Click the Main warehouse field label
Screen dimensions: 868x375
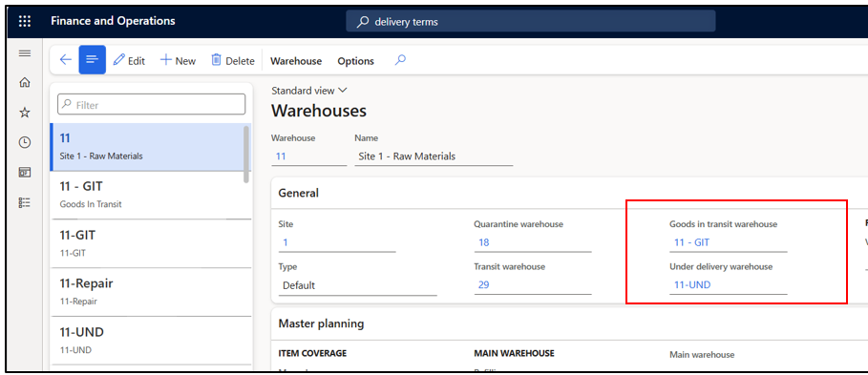coord(702,355)
